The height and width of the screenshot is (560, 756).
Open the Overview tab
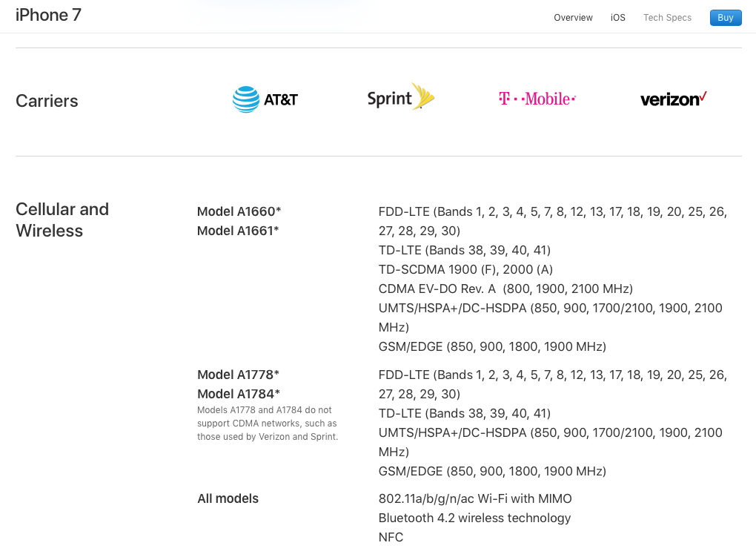[x=573, y=18]
